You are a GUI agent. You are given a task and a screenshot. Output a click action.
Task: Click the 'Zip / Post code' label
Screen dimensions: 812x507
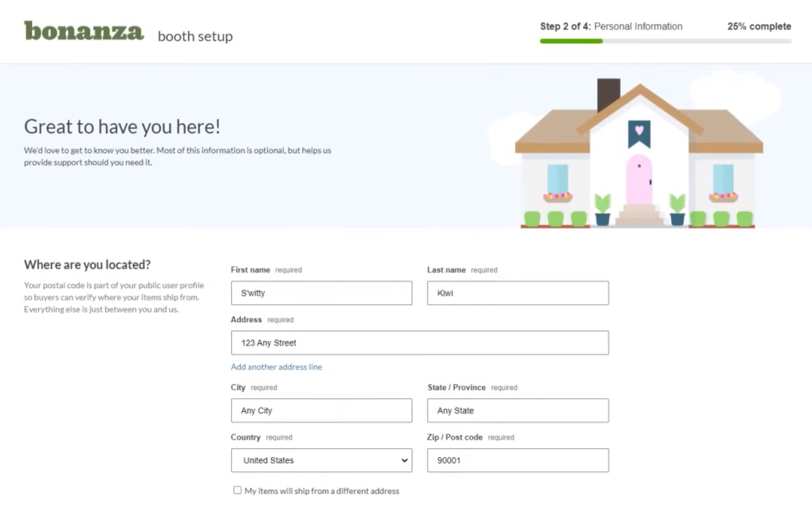point(454,437)
